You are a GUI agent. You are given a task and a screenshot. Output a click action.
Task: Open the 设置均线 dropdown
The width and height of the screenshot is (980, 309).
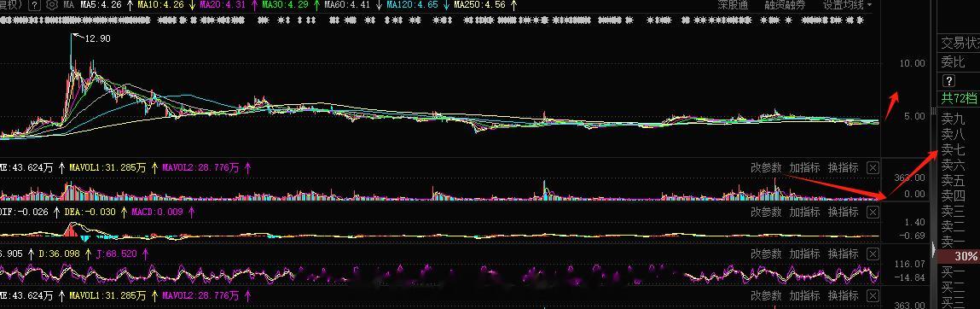pyautogui.click(x=848, y=5)
